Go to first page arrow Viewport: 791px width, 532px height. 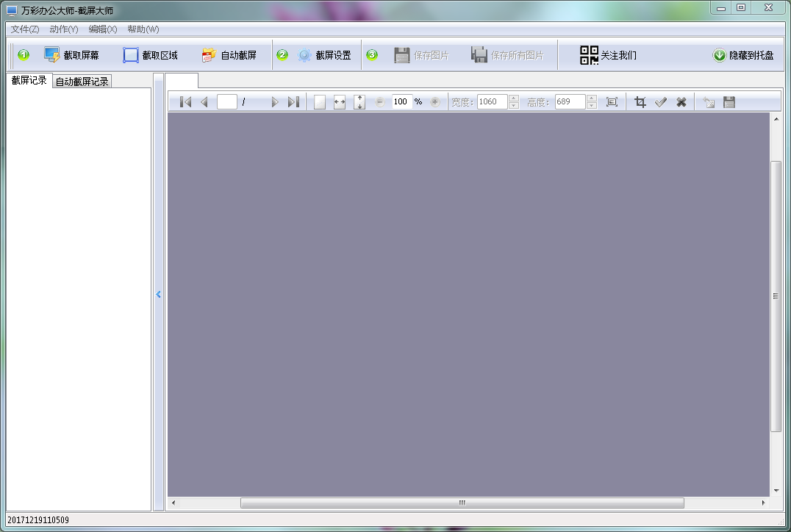[x=185, y=102]
